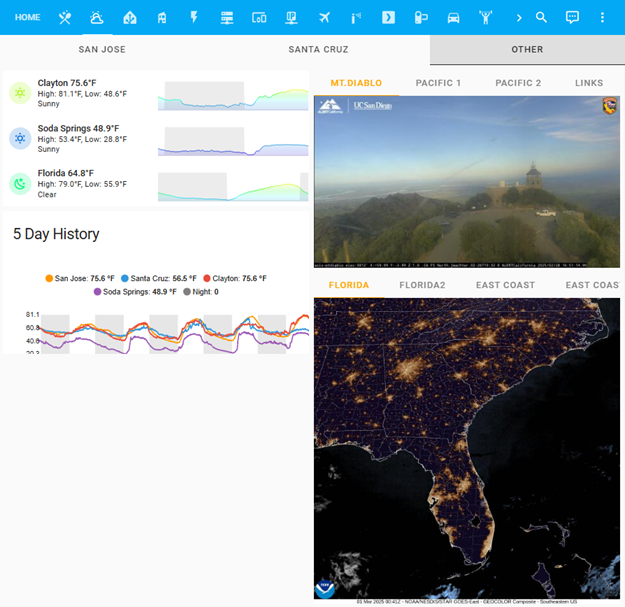This screenshot has height=607, width=625.
Task: Click the UC San Diego logo on camera
Action: [x=373, y=106]
